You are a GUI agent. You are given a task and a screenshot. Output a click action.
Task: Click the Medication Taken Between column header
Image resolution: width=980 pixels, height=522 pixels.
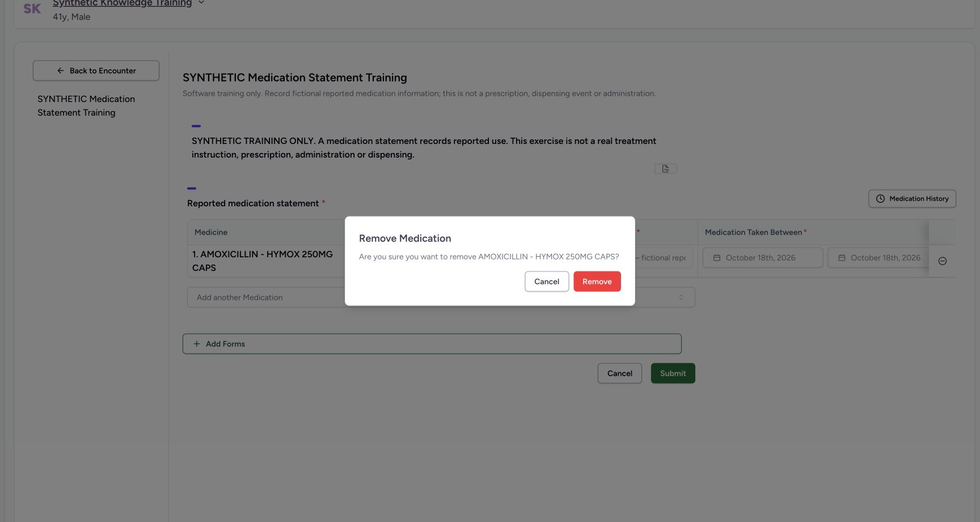(753, 232)
